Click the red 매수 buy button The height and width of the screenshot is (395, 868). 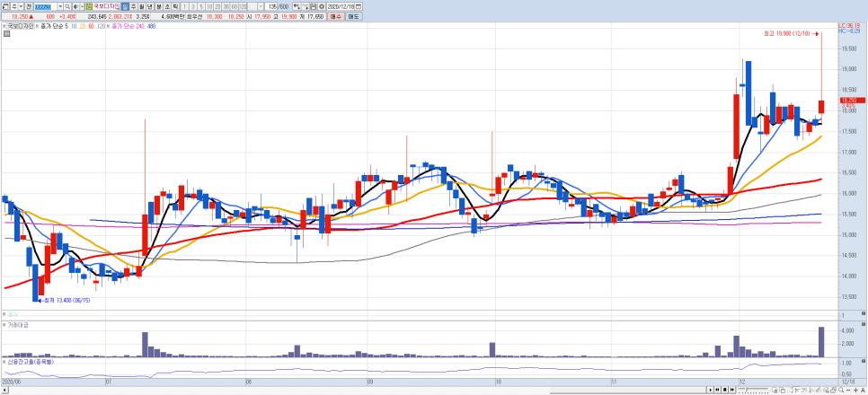click(335, 16)
